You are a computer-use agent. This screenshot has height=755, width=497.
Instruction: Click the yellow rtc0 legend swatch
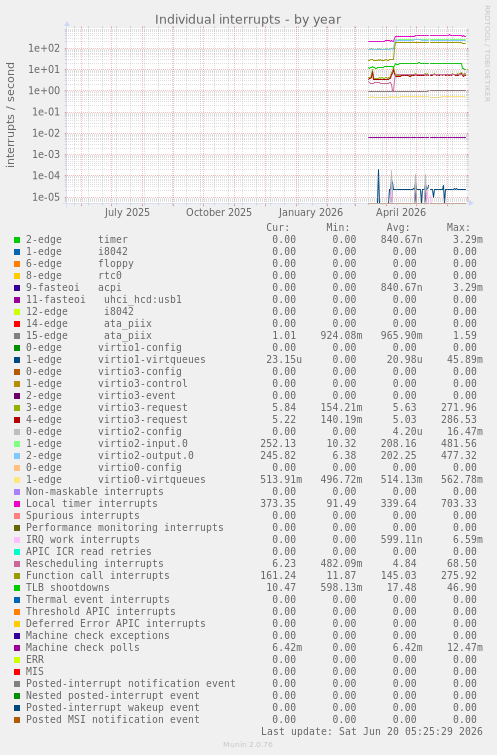coord(17,276)
